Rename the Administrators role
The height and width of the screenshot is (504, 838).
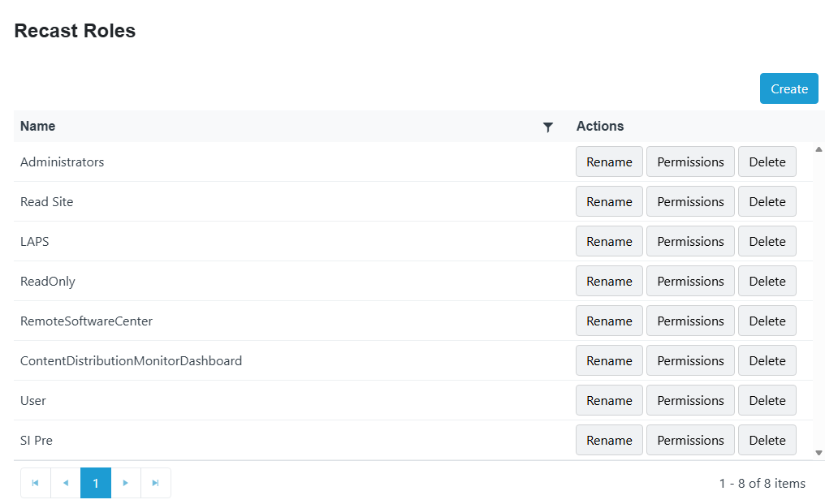(x=609, y=162)
